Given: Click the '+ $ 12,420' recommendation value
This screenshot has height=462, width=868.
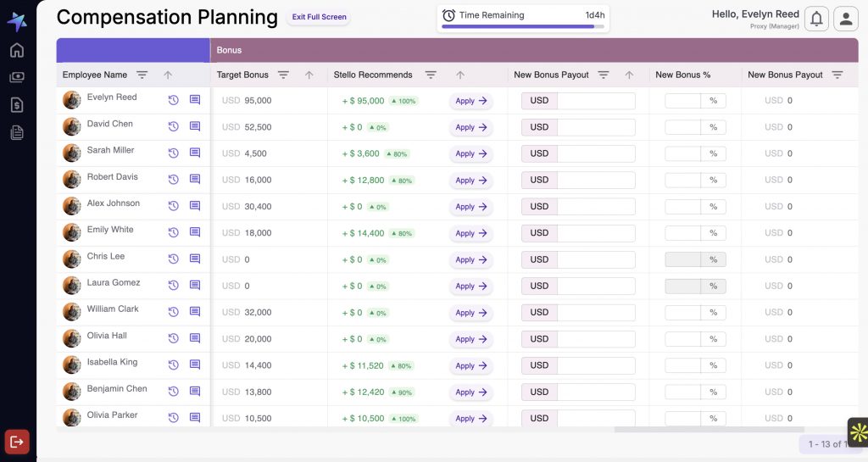Looking at the screenshot, I should pyautogui.click(x=363, y=392).
